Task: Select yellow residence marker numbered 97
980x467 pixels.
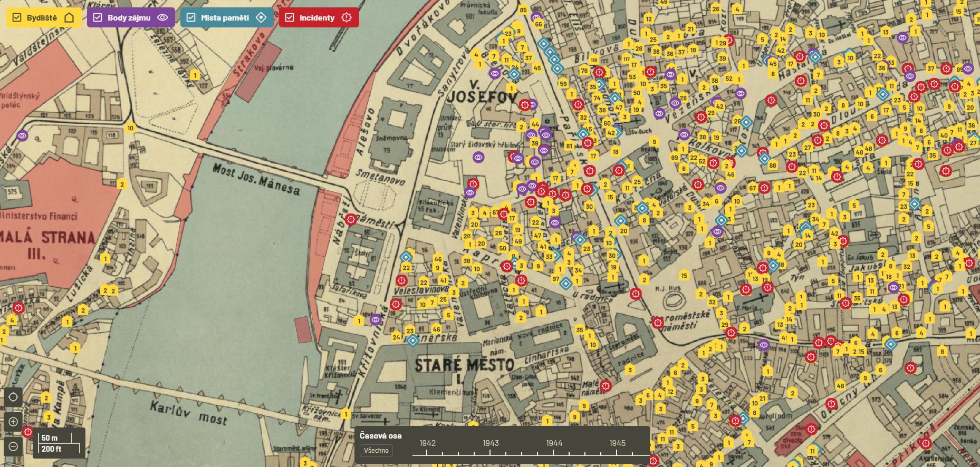Action: coord(556,278)
